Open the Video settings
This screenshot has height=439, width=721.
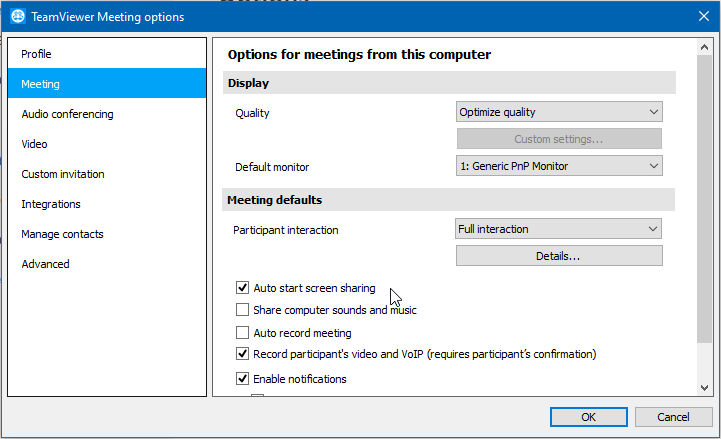pyautogui.click(x=107, y=144)
